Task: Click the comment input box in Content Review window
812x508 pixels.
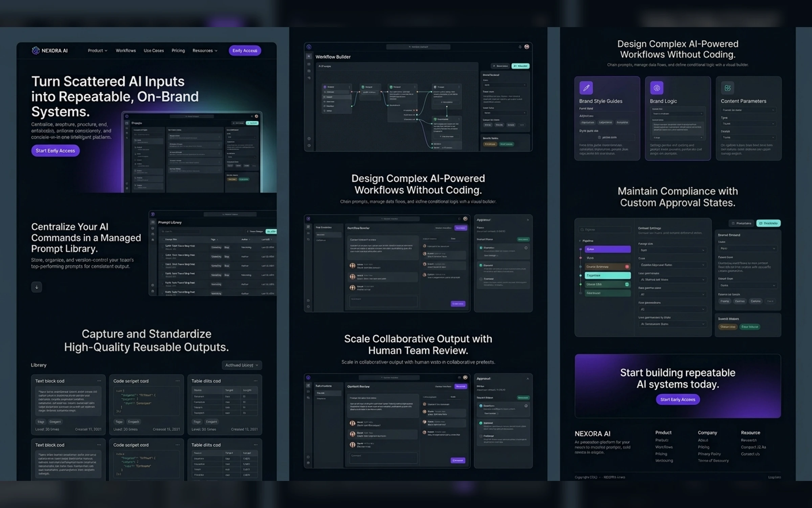Action: click(383, 458)
